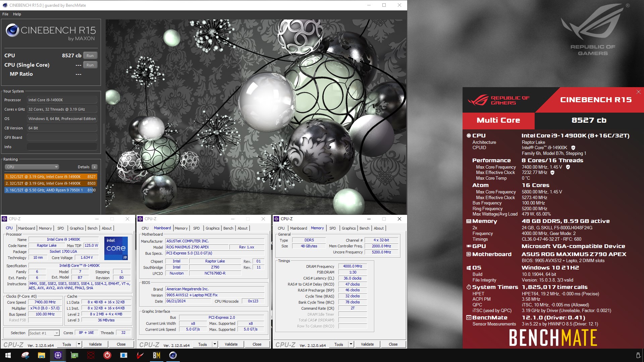644x362 pixels.
Task: Click Validate in the first CPU-Z window
Action: (95, 344)
